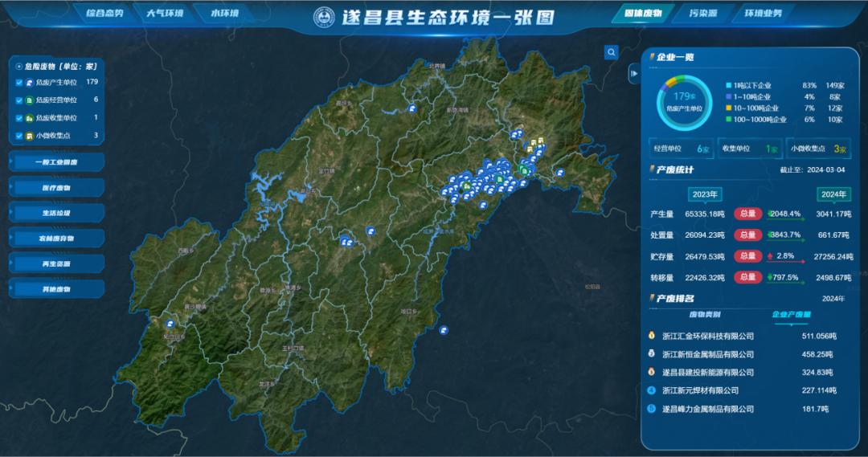Select the 企业产废量 ranking tab
This screenshot has width=868, height=457.
(791, 314)
